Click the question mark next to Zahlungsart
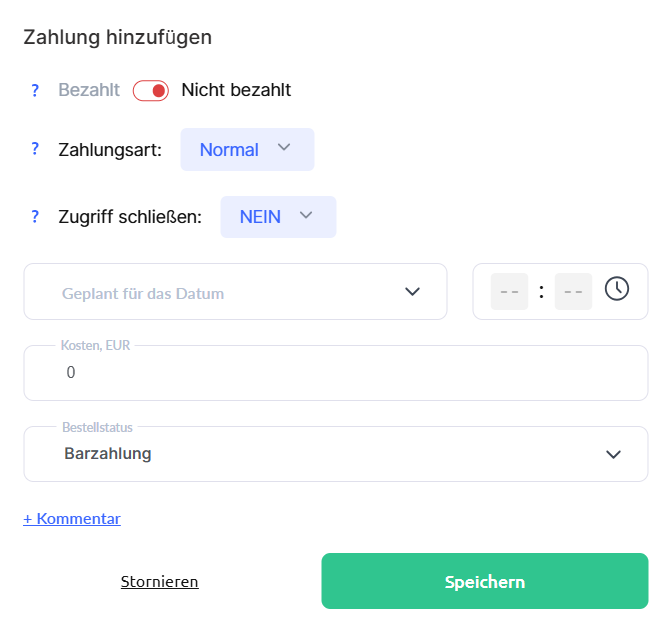 pos(35,149)
